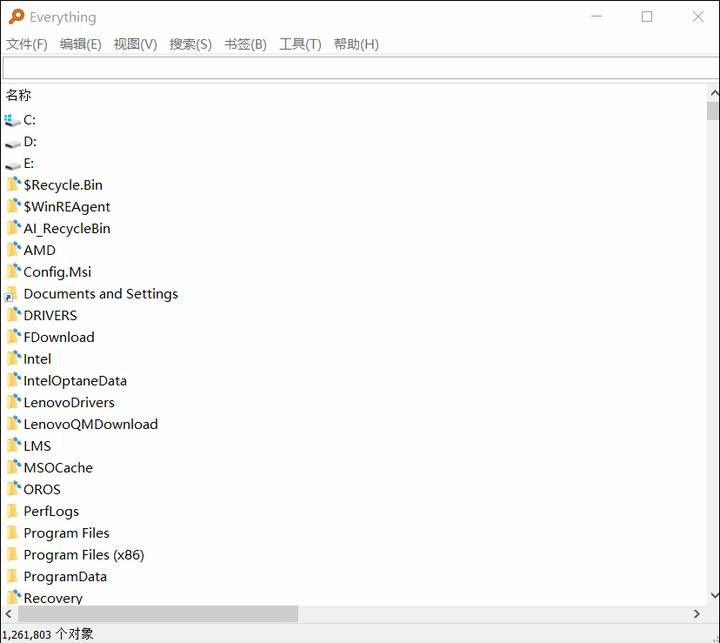Open the 文件(F) menu

coord(27,44)
